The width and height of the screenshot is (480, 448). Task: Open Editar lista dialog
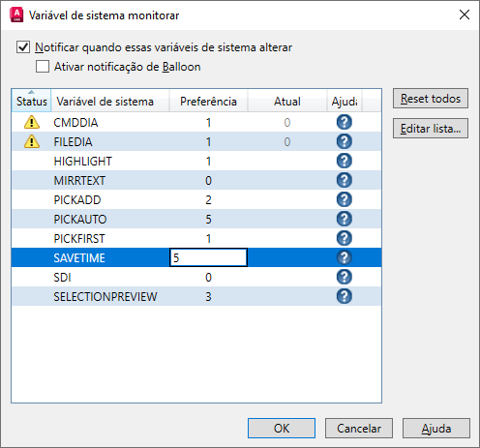(x=431, y=129)
